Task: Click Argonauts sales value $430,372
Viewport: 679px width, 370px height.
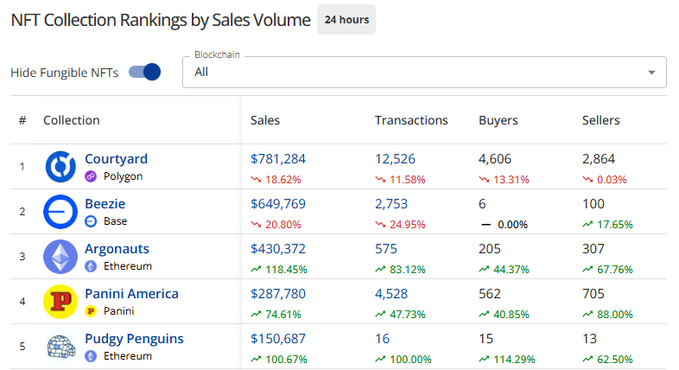Action: point(278,249)
